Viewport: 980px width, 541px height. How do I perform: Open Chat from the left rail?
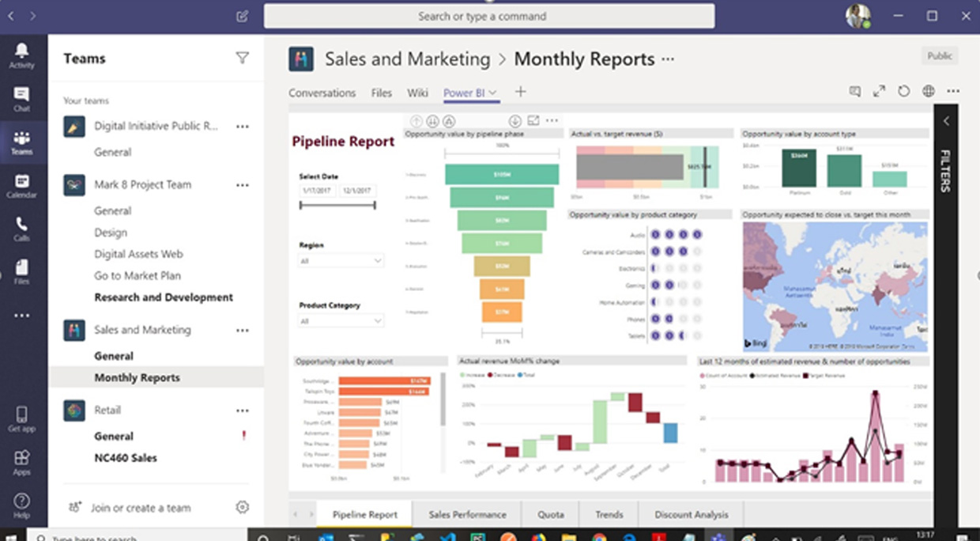(x=21, y=99)
